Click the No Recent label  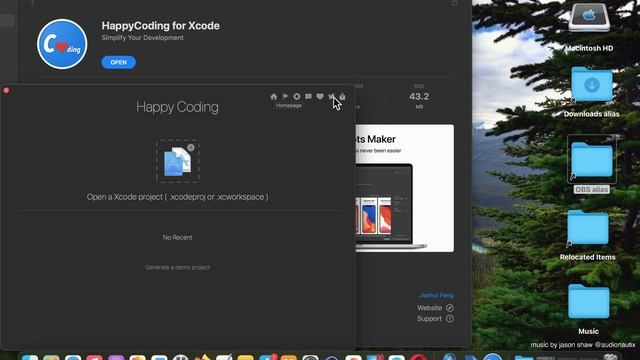(x=178, y=237)
